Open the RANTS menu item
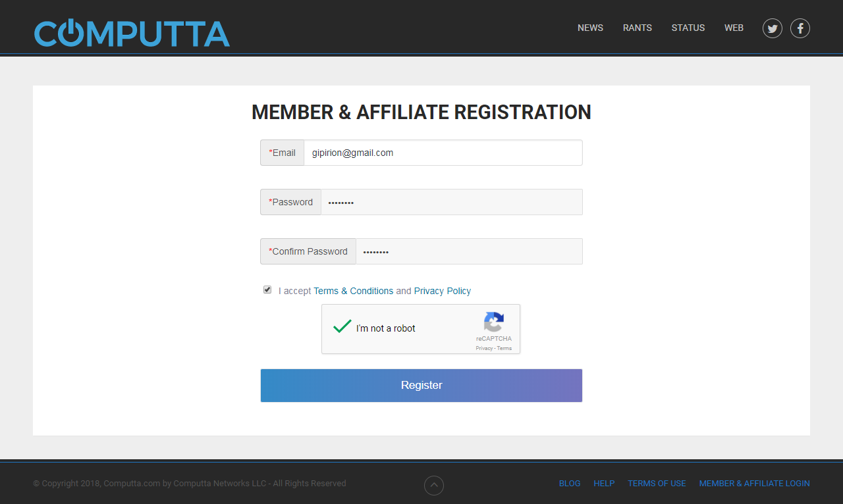This screenshot has height=504, width=843. [x=638, y=28]
